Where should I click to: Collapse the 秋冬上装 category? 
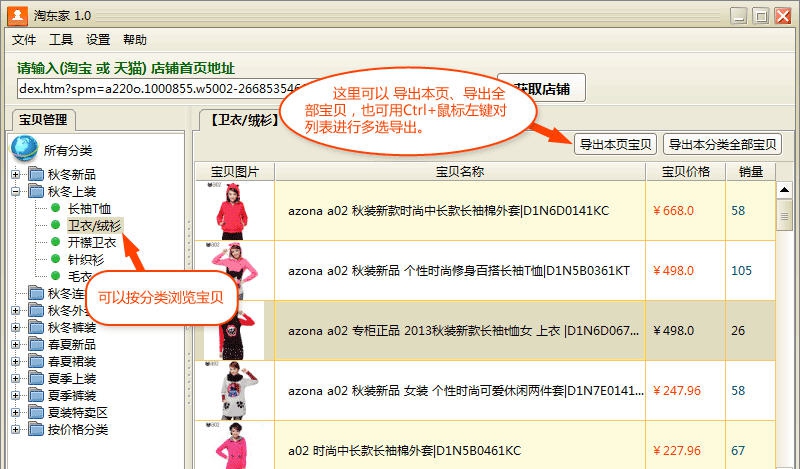tap(15, 192)
